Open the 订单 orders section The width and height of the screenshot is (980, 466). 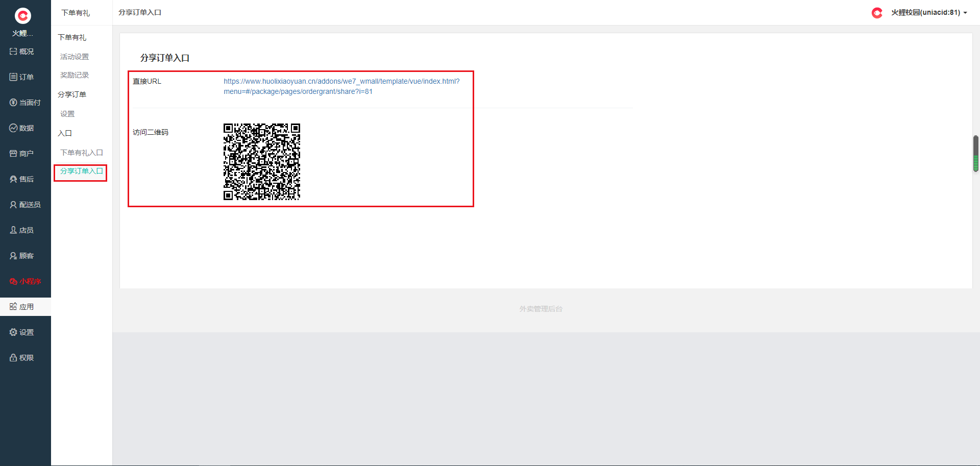(21, 77)
